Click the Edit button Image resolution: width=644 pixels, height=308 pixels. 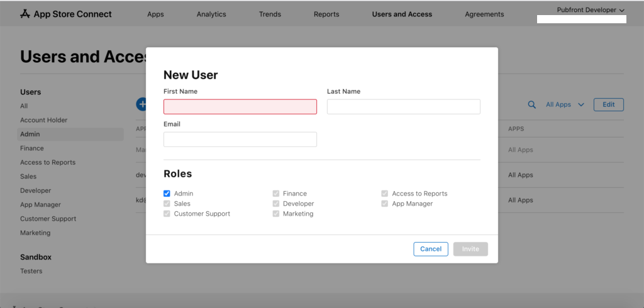608,105
